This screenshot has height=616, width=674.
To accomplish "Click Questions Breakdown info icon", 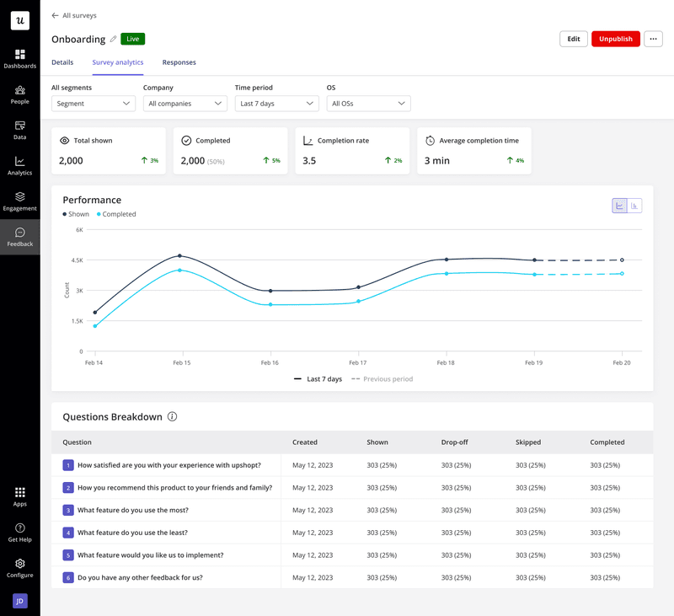I will pos(172,417).
